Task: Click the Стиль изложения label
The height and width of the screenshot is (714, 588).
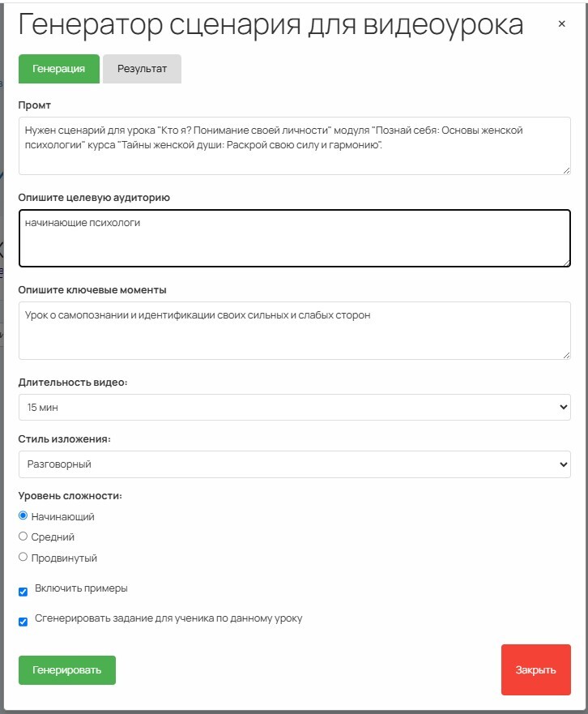Action: [x=65, y=438]
